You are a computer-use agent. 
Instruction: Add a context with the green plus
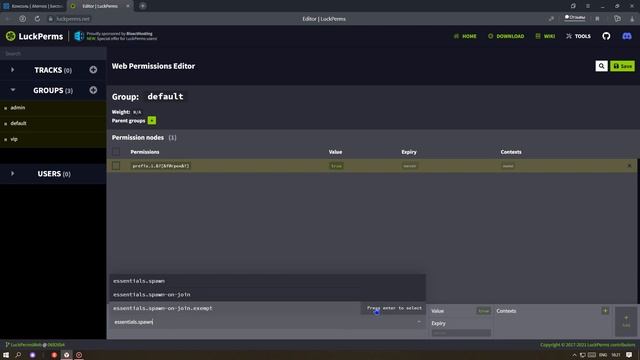point(605,311)
